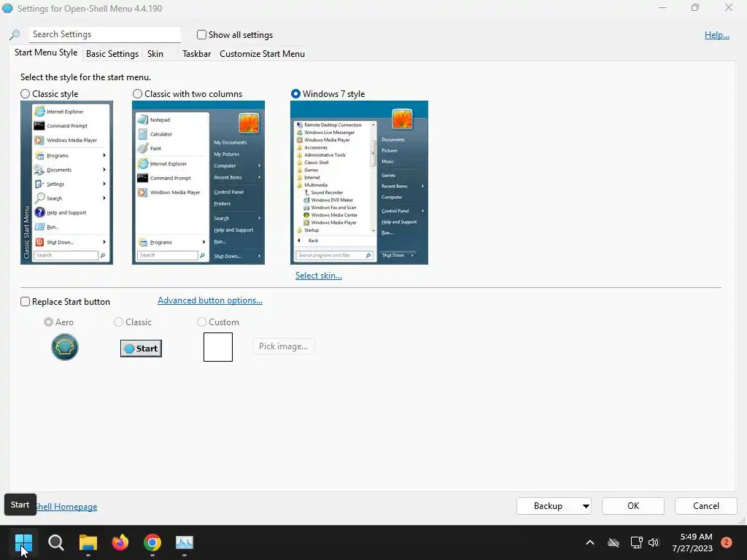Image resolution: width=747 pixels, height=560 pixels.
Task: Open Windows Start button on taskbar
Action: tap(23, 542)
